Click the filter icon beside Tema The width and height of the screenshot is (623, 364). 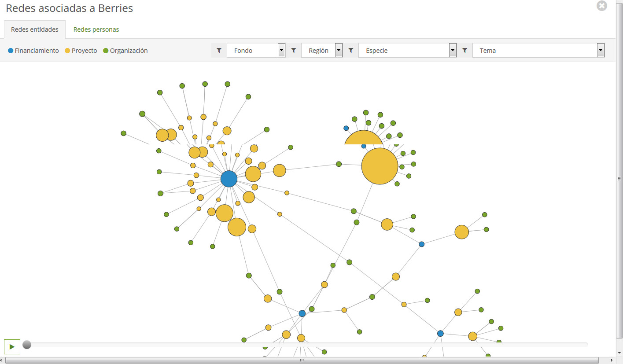coord(464,51)
